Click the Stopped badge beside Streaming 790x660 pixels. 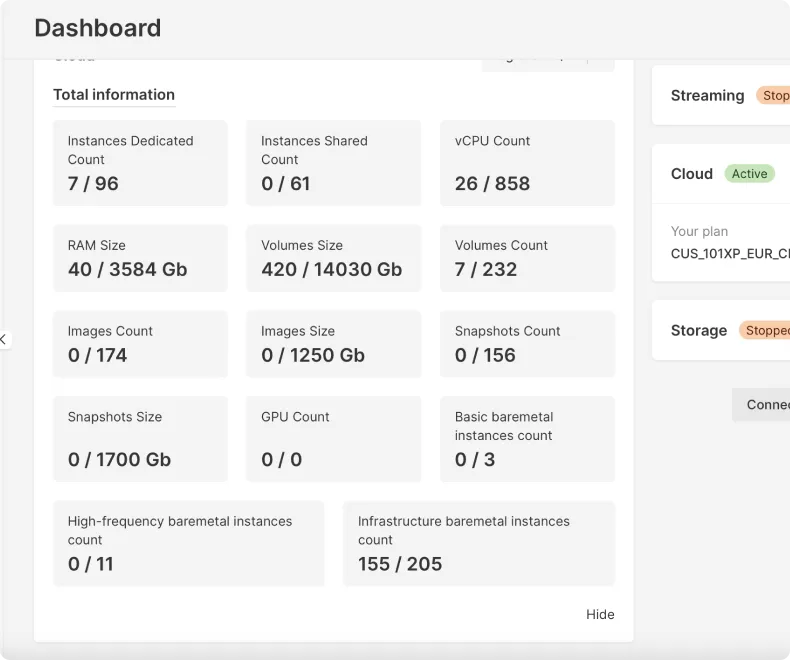tap(775, 96)
